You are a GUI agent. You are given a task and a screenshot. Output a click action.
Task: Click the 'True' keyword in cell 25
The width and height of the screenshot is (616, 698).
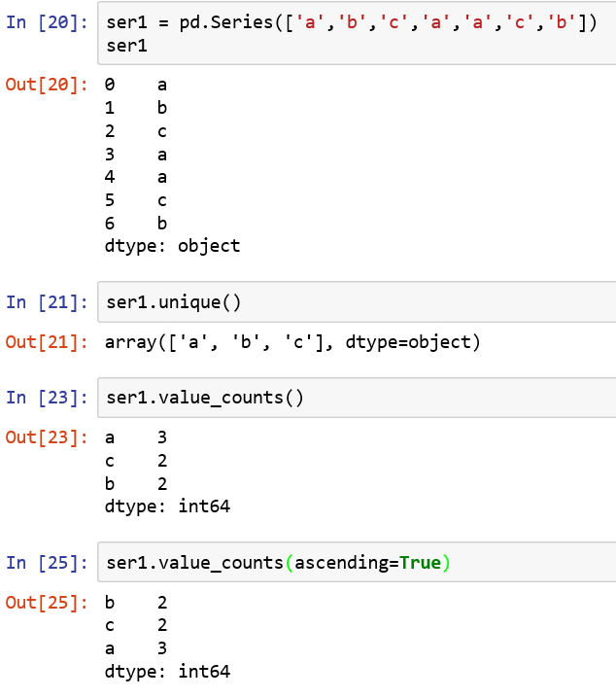420,563
